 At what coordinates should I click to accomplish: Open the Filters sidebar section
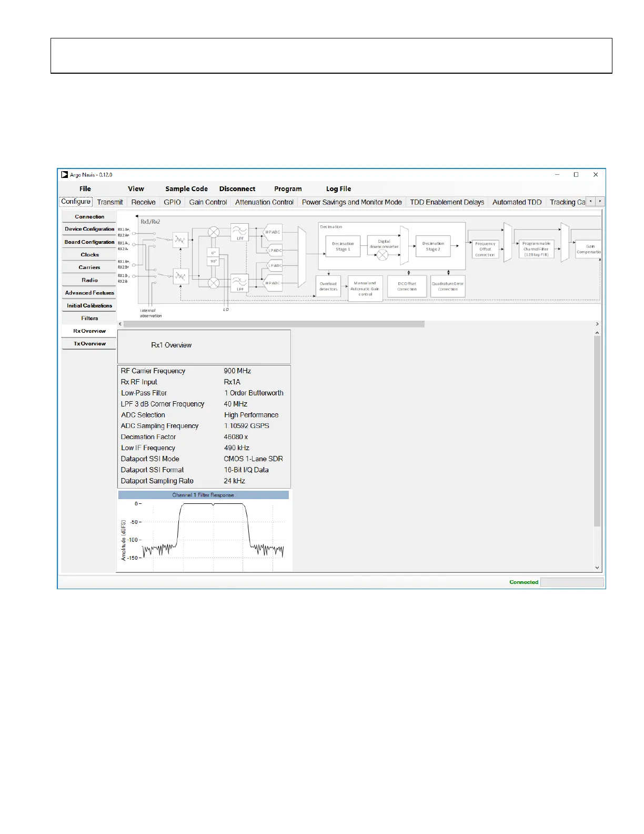point(89,319)
